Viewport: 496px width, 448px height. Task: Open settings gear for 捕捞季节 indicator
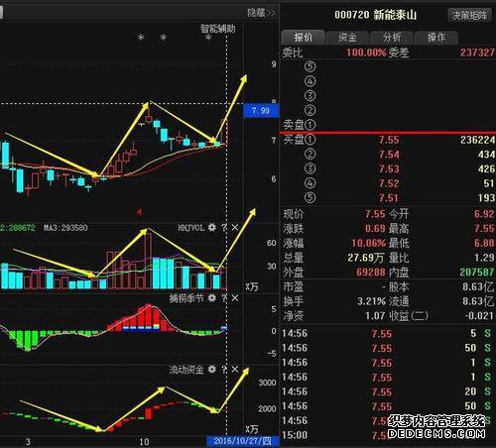tap(211, 298)
